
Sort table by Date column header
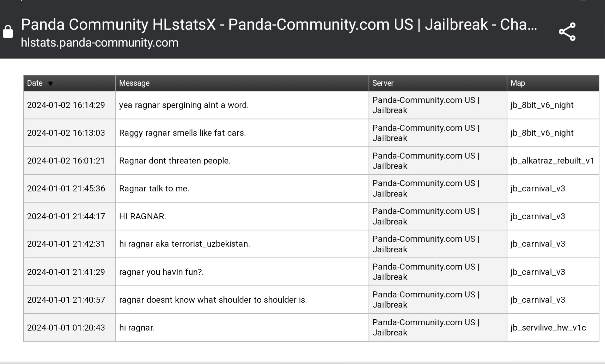pyautogui.click(x=35, y=83)
